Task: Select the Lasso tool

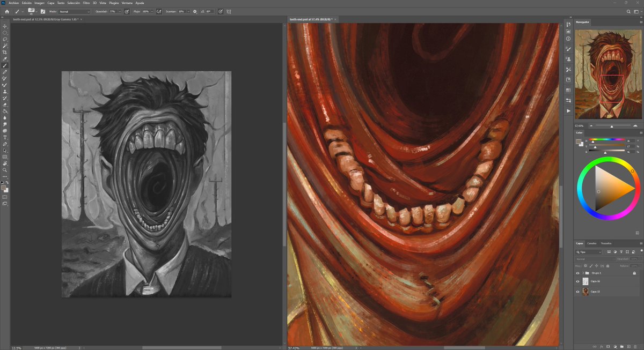Action: click(x=5, y=39)
